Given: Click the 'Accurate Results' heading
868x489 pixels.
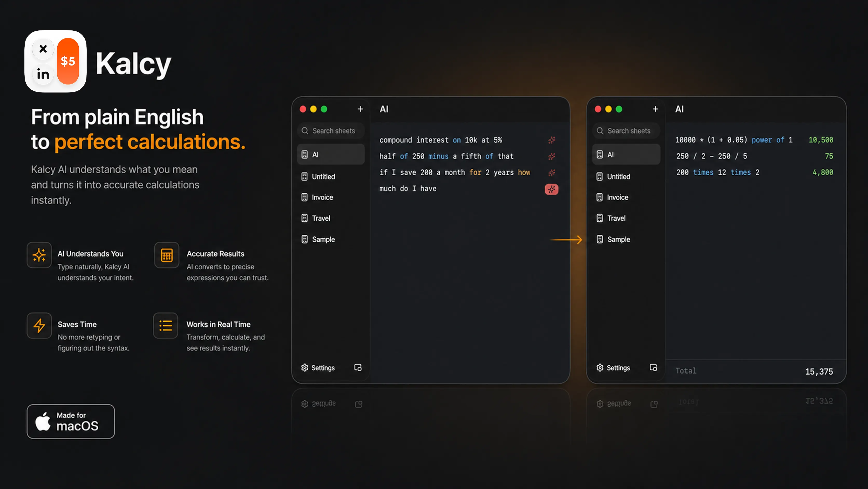Looking at the screenshot, I should 215,254.
